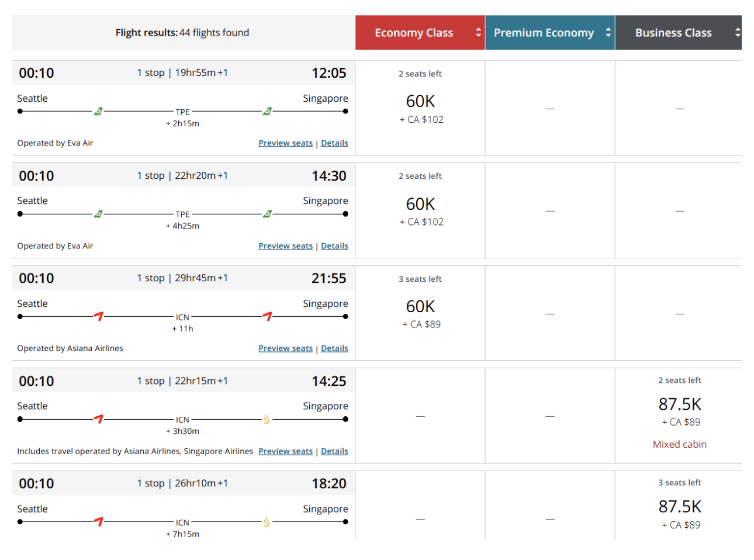Toggle sort arrows on Business Class header
The height and width of the screenshot is (560, 754).
point(738,33)
